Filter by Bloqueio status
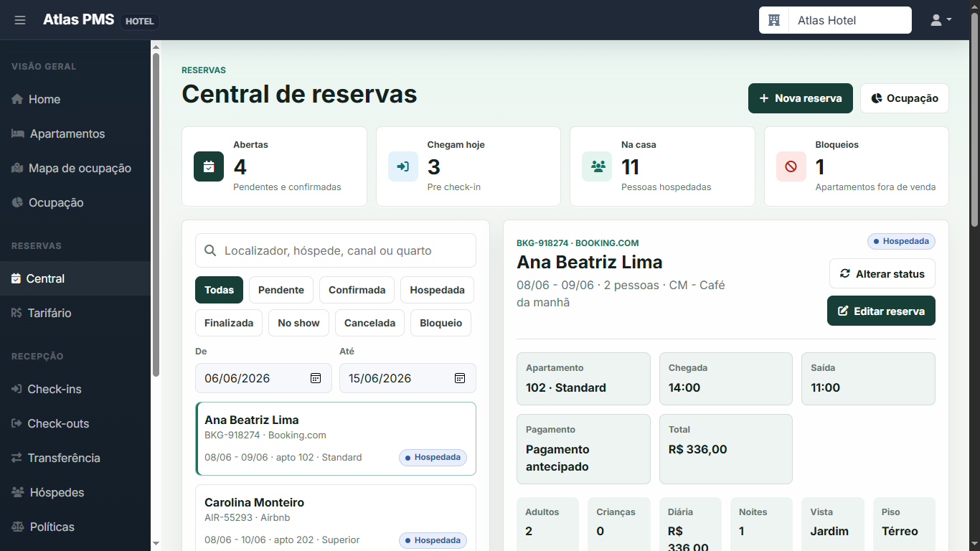The height and width of the screenshot is (551, 980). (x=441, y=323)
